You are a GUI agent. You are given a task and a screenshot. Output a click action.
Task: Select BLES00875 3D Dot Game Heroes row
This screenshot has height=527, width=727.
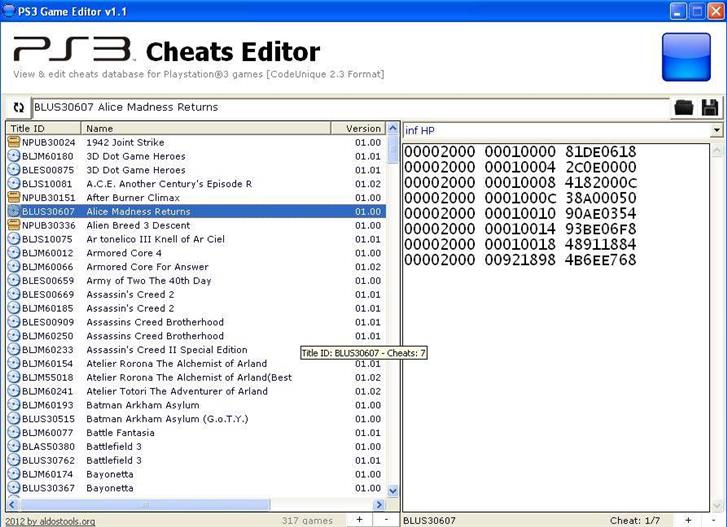(x=196, y=170)
